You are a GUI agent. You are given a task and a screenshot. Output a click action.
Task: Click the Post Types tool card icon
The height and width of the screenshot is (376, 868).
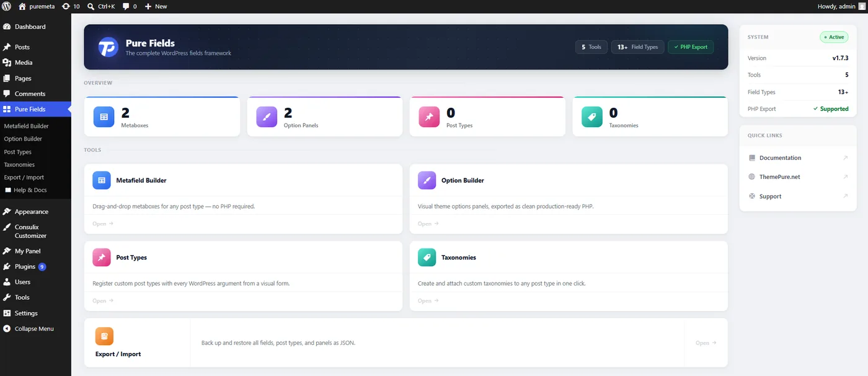click(x=102, y=257)
